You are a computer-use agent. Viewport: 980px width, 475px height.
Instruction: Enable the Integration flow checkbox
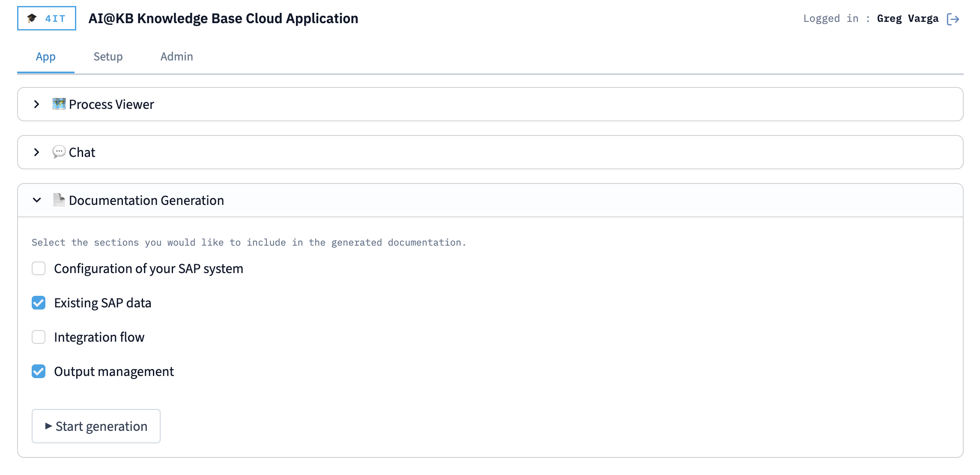(39, 337)
